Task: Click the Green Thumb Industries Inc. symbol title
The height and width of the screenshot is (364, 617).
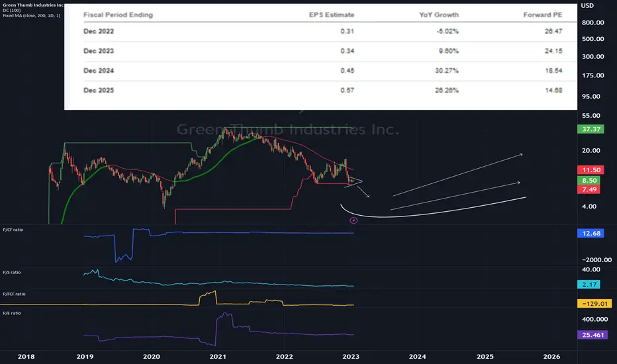Action: point(32,5)
